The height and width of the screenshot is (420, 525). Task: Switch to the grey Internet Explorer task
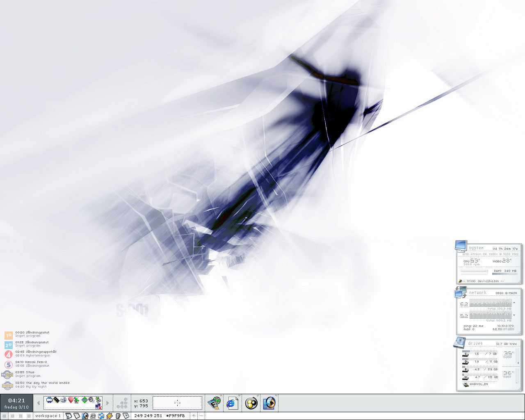93,415
